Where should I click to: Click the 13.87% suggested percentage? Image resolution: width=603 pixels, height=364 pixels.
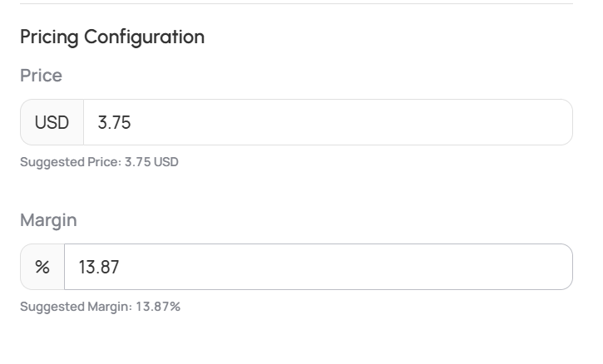pyautogui.click(x=158, y=307)
